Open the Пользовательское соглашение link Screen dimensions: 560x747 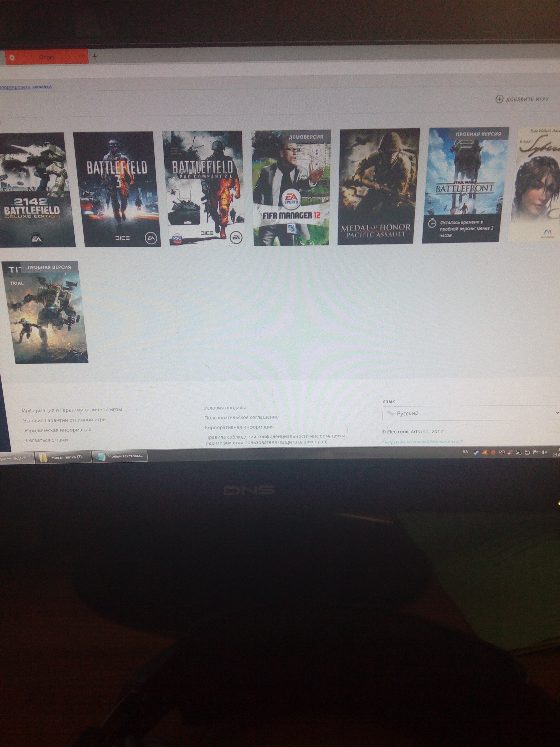point(241,417)
